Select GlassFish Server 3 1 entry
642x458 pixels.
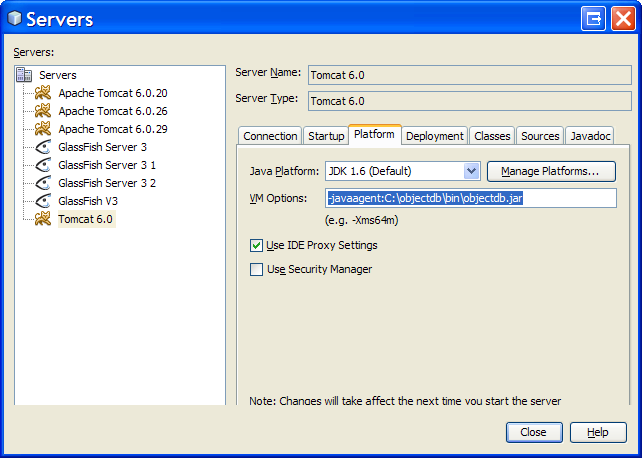[x=107, y=165]
